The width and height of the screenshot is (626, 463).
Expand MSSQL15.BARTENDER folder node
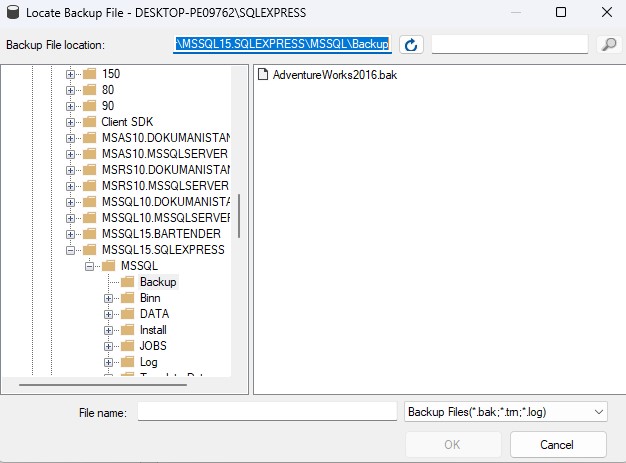(x=70, y=234)
